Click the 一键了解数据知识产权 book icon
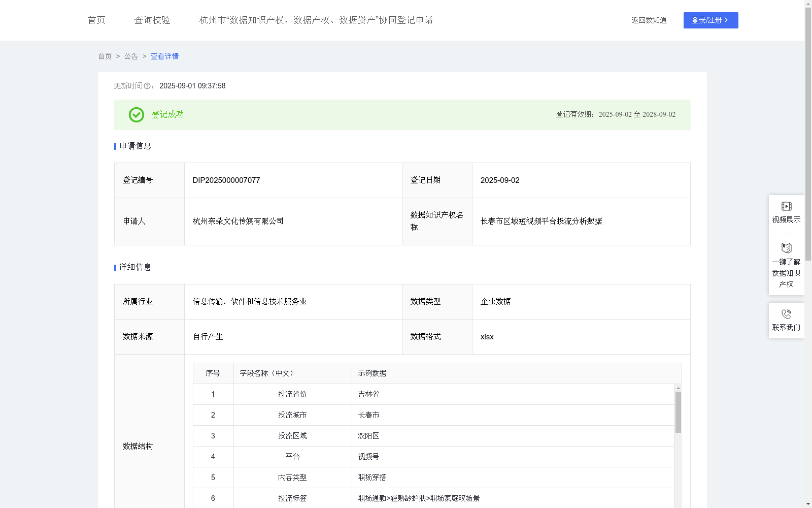This screenshot has height=508, width=812. [x=786, y=248]
